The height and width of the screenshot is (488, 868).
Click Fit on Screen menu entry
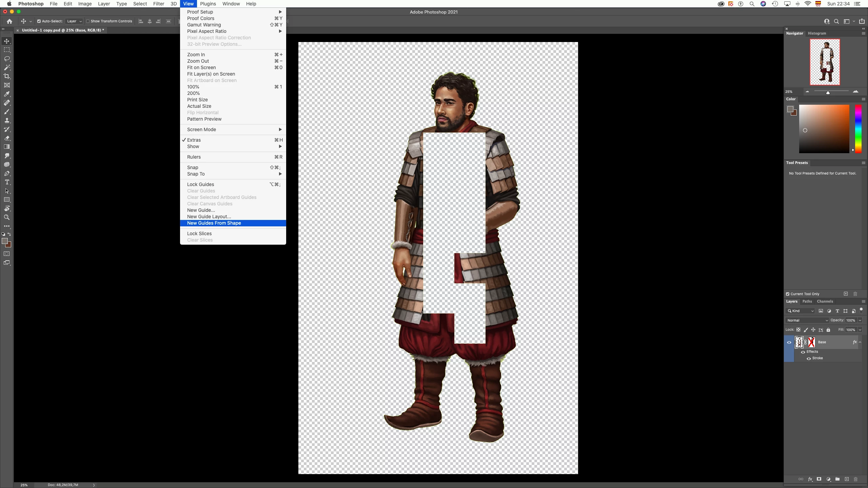201,67
